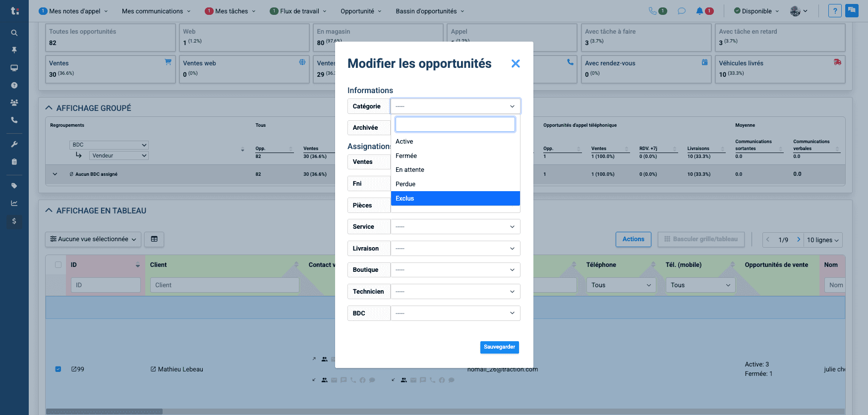Viewport: 868px width, 415px height.
Task: Open the Disponible status dropdown
Action: (x=756, y=11)
